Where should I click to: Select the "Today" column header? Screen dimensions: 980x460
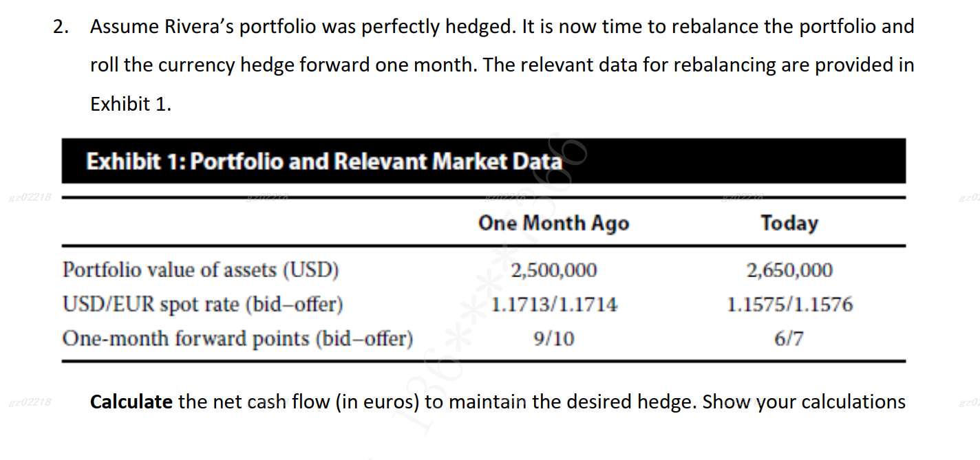(789, 223)
